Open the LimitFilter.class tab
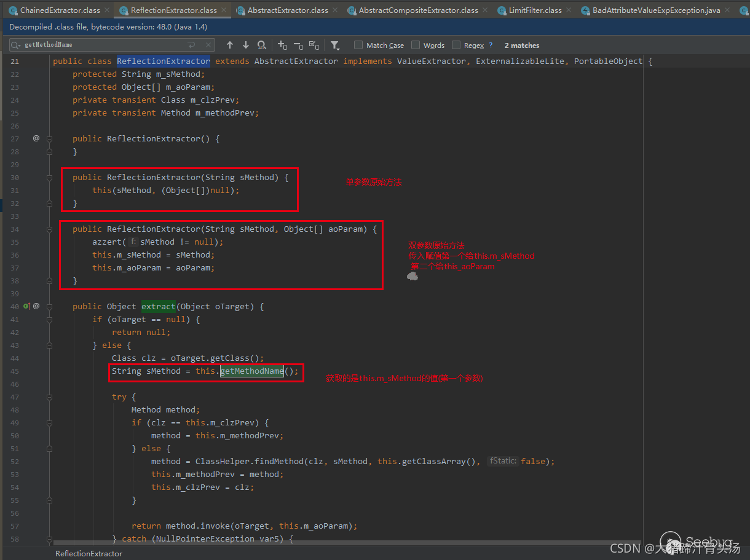Screen dimensions: 750x560 [x=535, y=10]
